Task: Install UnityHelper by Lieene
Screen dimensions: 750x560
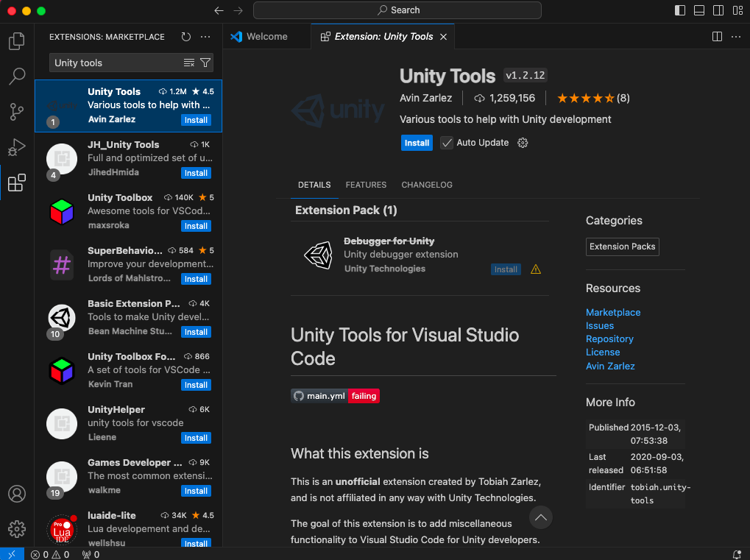Action: click(x=196, y=438)
